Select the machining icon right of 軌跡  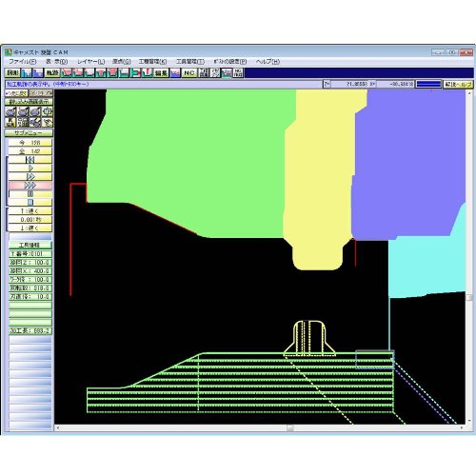coord(67,72)
